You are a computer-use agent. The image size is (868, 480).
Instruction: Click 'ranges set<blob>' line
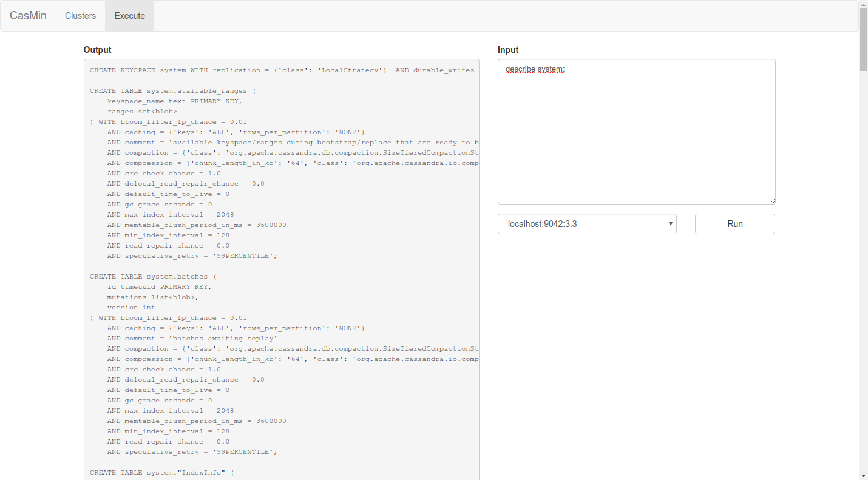(x=142, y=112)
